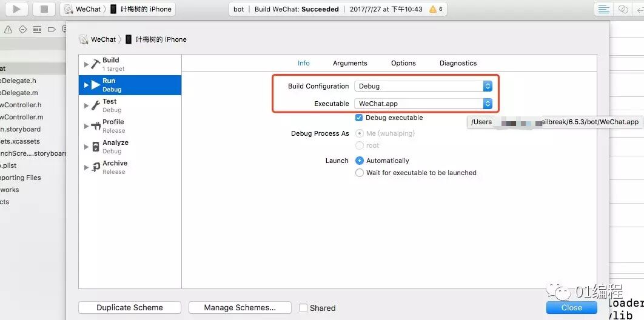
Task: Select the Profile Release action row
Action: pyautogui.click(x=130, y=126)
